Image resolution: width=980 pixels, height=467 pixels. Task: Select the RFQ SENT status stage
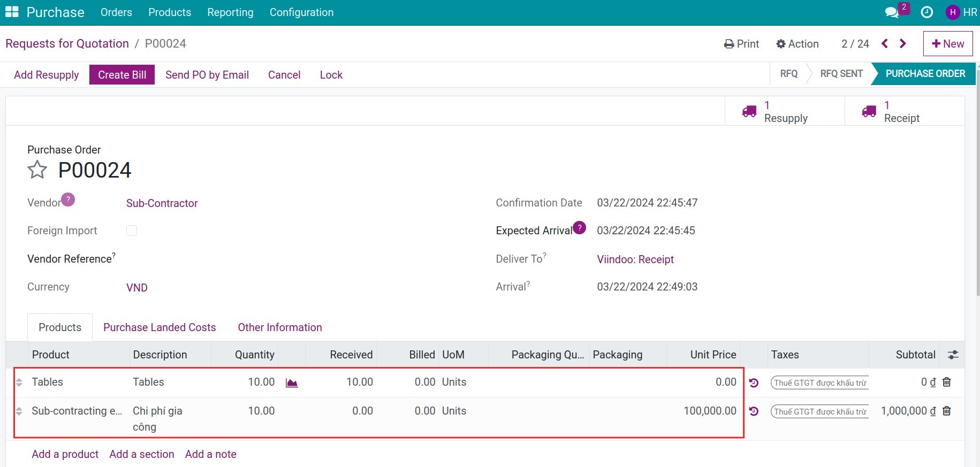pyautogui.click(x=841, y=74)
